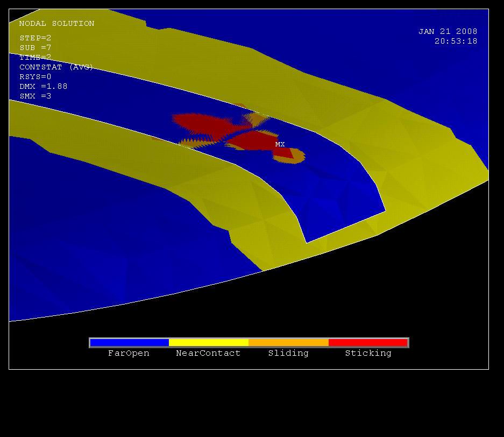The height and width of the screenshot is (437, 504).
Task: Click the yellow NearContact legend color band
Action: click(x=209, y=342)
